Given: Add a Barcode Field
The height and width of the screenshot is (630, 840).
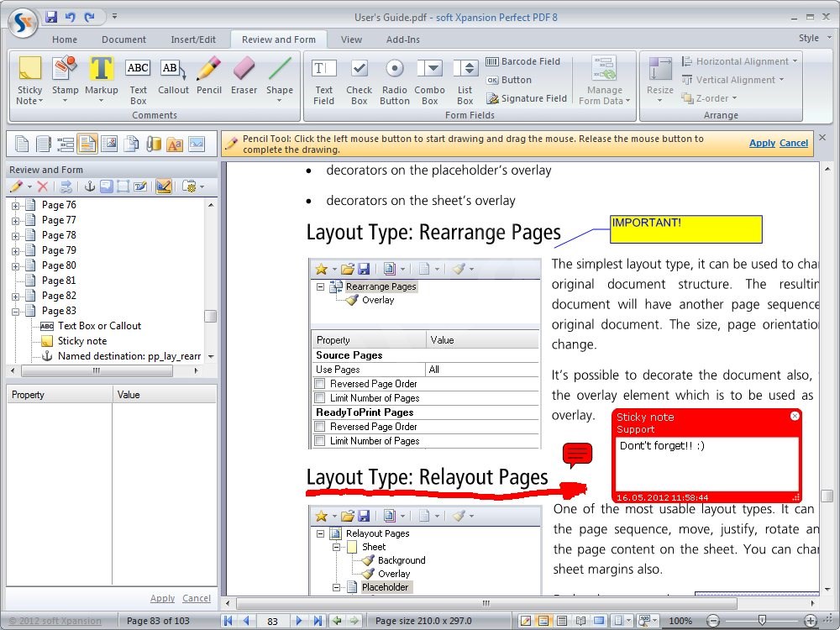Looking at the screenshot, I should pos(522,61).
